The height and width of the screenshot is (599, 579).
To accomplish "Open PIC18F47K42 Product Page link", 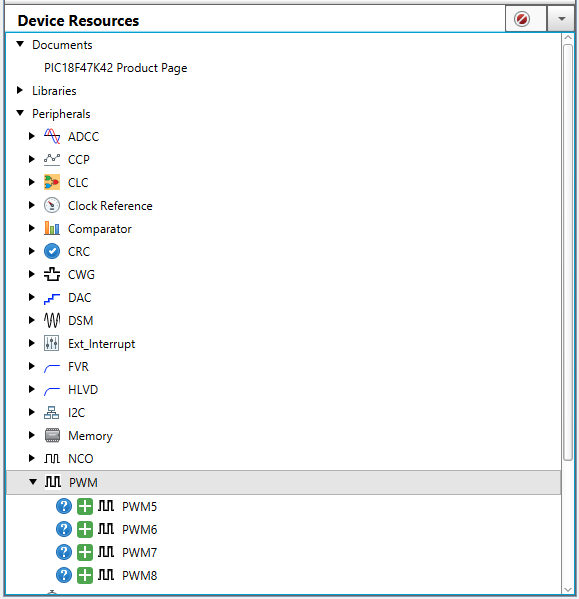I will [x=116, y=68].
